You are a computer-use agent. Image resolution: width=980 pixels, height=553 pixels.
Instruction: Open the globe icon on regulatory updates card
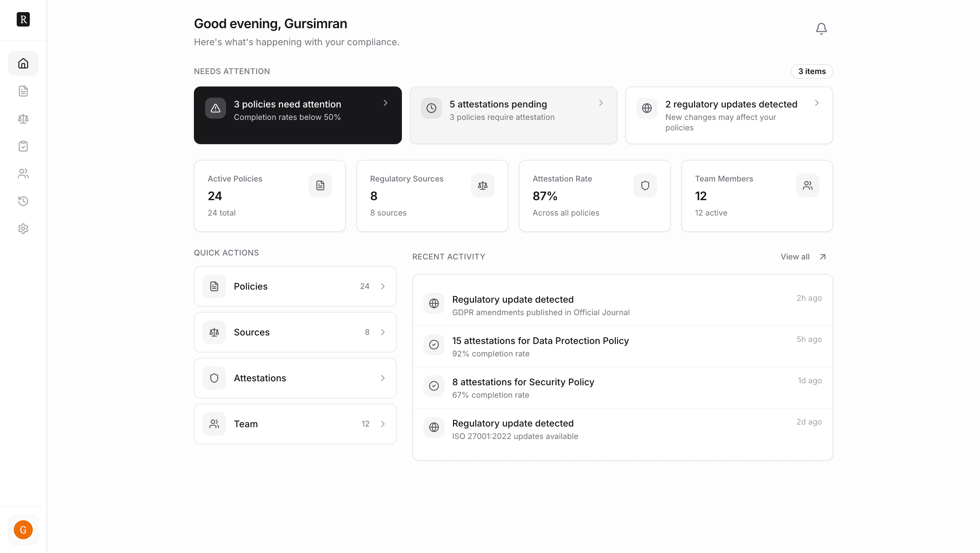pyautogui.click(x=647, y=108)
